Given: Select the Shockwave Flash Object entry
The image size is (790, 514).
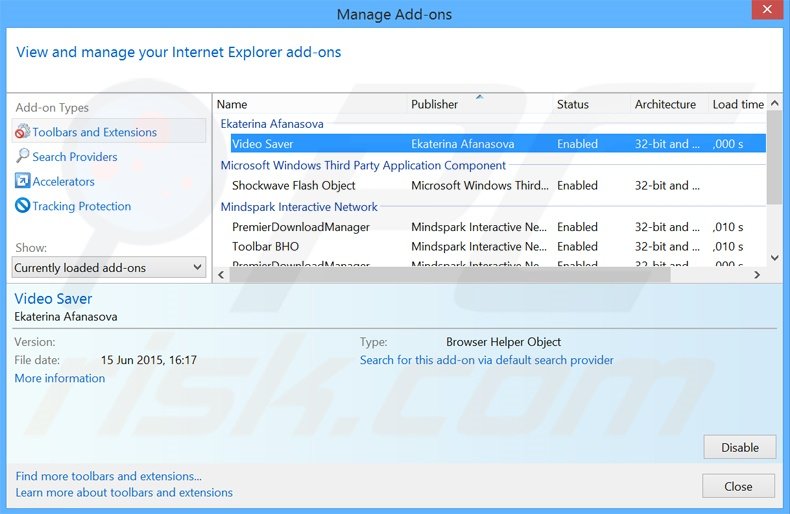Looking at the screenshot, I should (x=293, y=186).
